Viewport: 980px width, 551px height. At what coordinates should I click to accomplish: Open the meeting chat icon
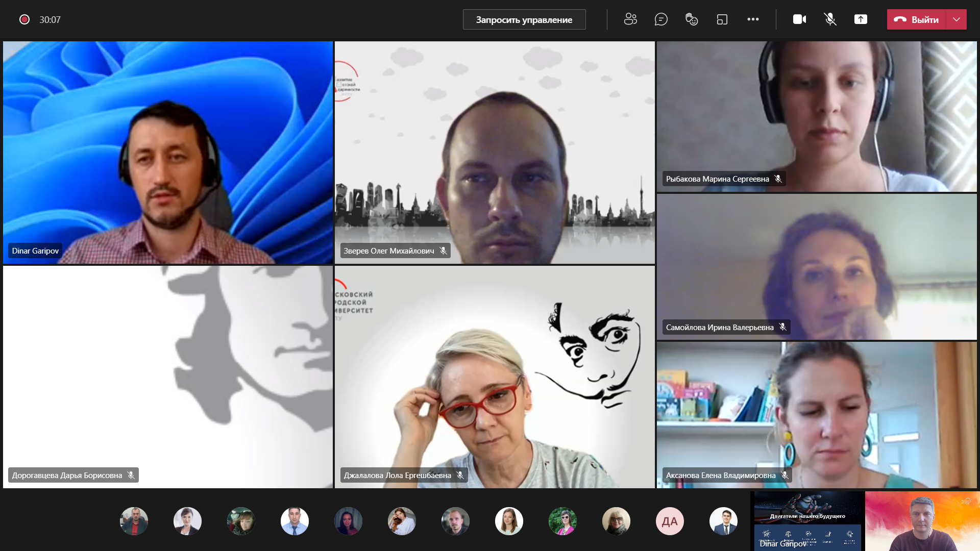pyautogui.click(x=661, y=19)
